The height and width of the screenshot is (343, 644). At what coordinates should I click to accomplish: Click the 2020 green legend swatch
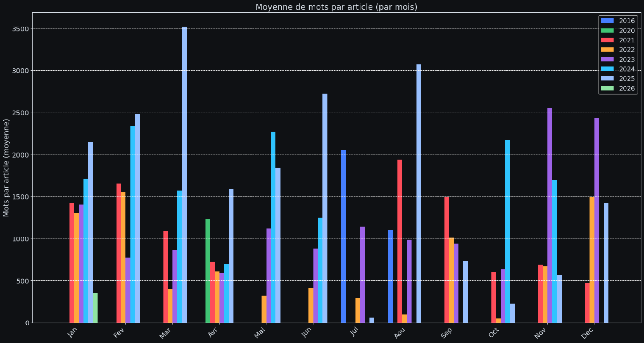click(608, 30)
